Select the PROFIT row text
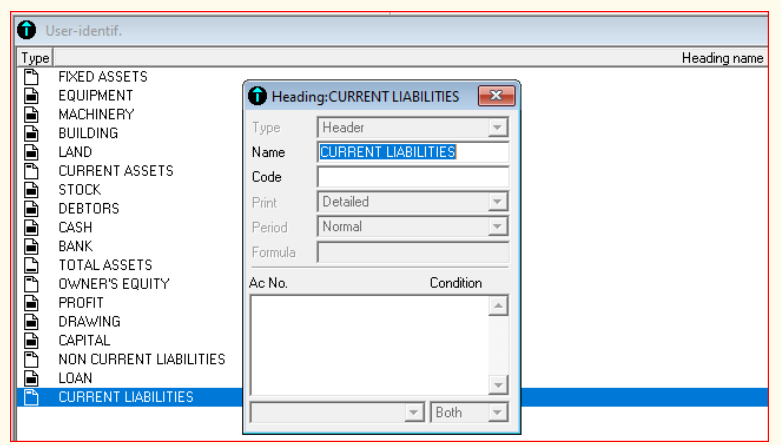The width and height of the screenshot is (781, 445). [x=81, y=303]
